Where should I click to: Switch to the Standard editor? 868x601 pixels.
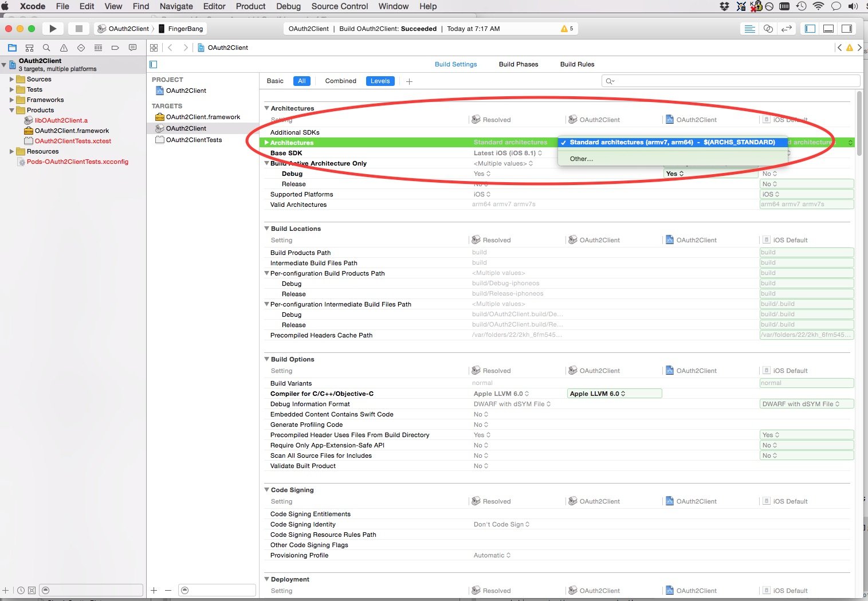749,29
